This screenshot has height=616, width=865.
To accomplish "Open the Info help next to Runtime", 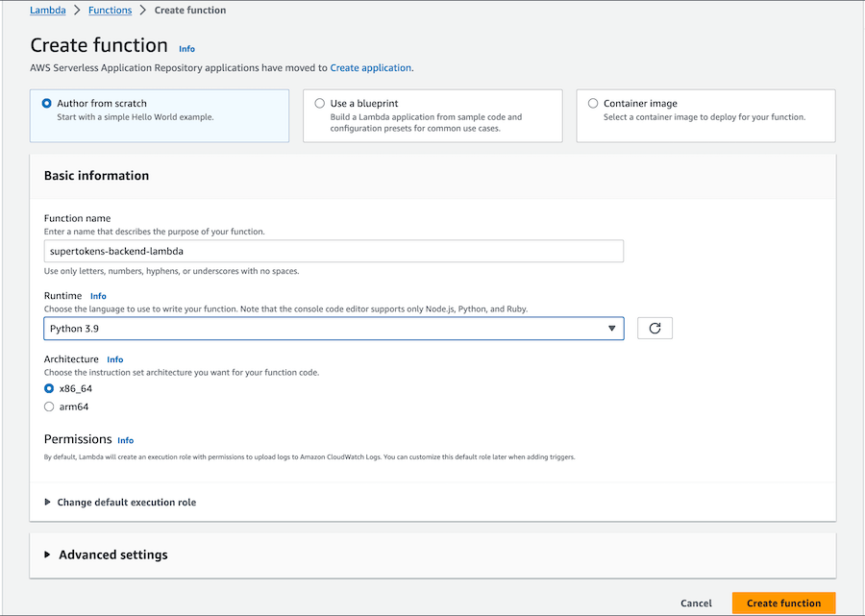I will [x=98, y=296].
